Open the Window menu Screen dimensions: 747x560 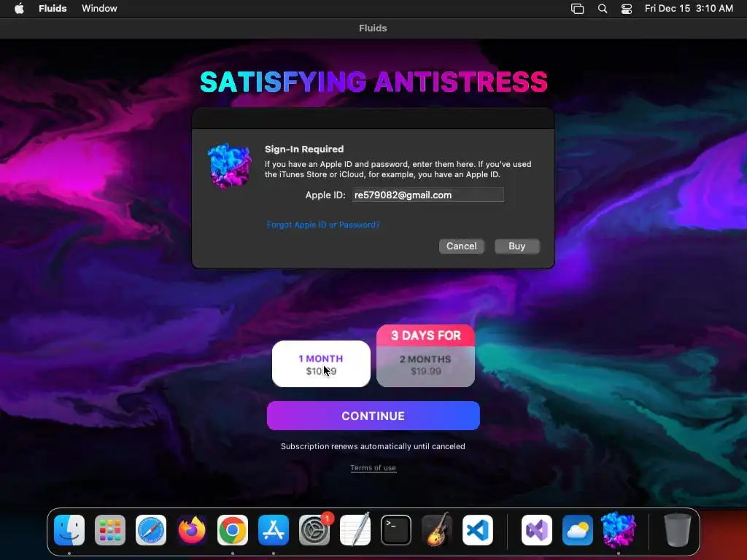pyautogui.click(x=99, y=9)
